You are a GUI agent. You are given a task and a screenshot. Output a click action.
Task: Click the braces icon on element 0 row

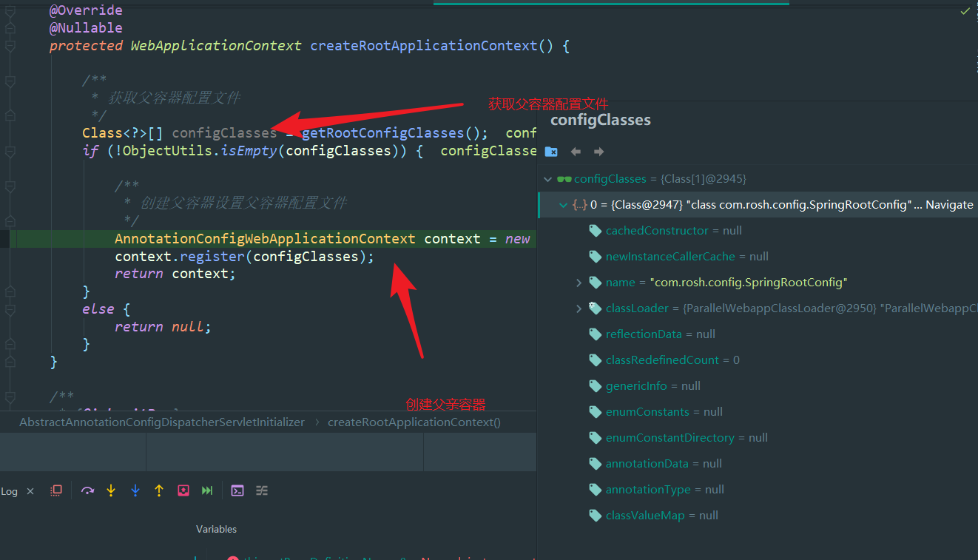(x=580, y=205)
